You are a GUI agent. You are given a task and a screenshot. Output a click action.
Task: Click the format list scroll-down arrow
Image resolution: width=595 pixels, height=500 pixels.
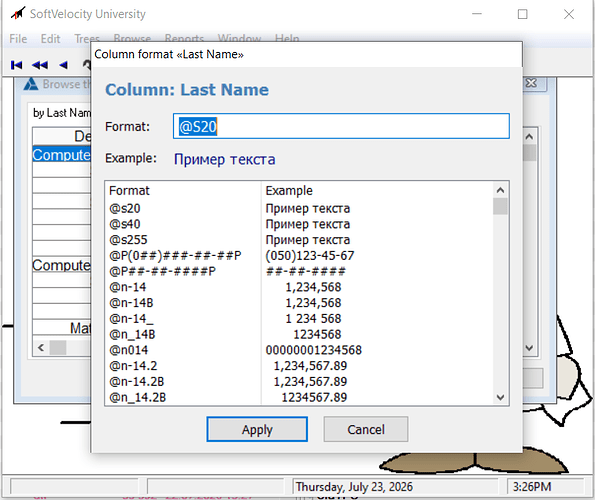coord(501,397)
